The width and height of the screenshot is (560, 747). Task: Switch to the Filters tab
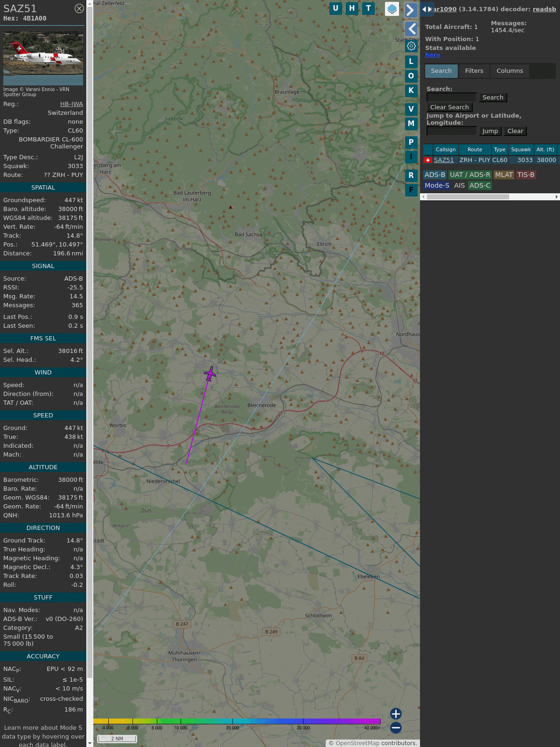[x=474, y=71]
